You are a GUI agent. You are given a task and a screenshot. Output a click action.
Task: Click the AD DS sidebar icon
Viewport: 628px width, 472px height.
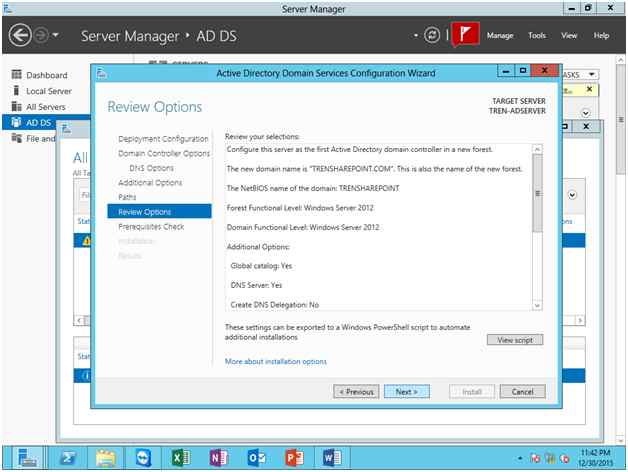(16, 122)
